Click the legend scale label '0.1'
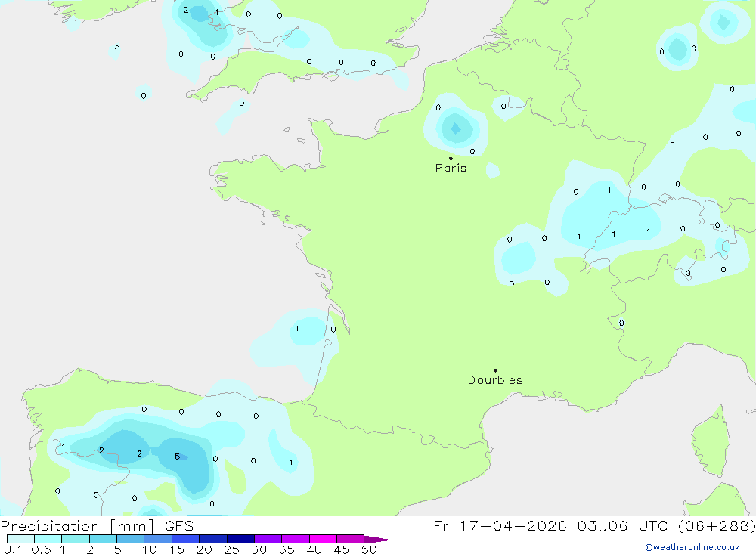 click(x=13, y=549)
